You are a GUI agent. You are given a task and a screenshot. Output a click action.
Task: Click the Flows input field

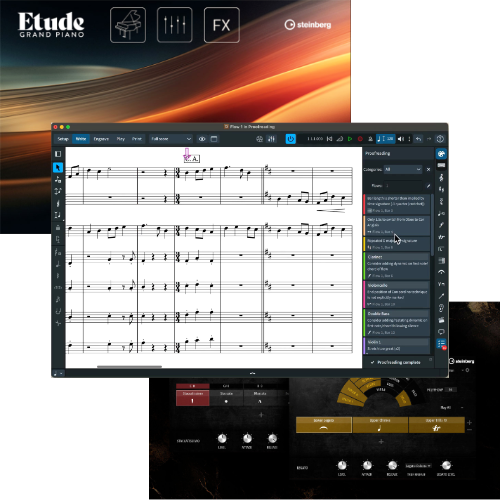[x=403, y=185]
